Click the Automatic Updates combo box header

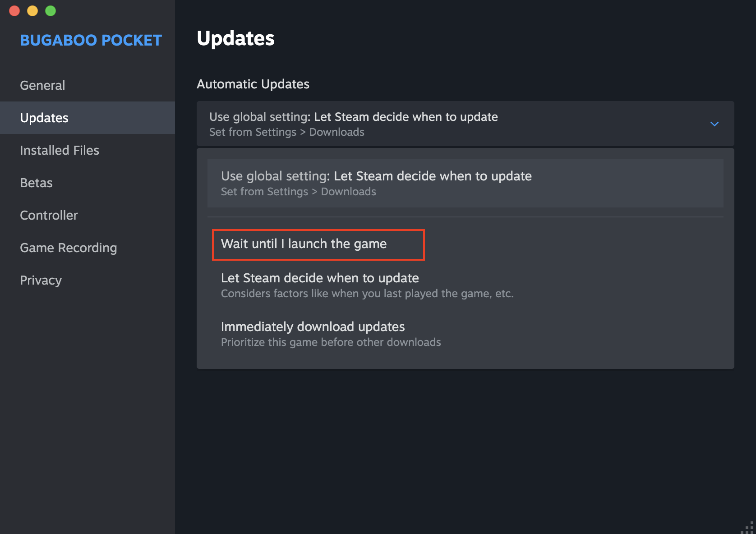(466, 124)
